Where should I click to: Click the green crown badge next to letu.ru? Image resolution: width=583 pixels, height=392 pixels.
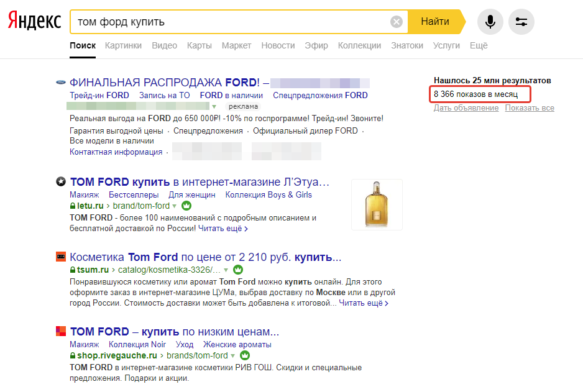186,206
